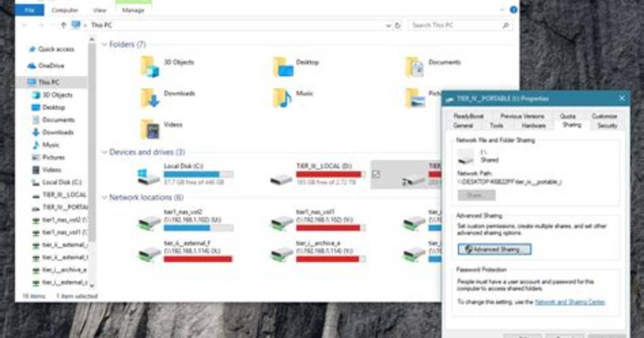Switch to Customize tab in Properties
The width and height of the screenshot is (644, 338).
(x=604, y=116)
